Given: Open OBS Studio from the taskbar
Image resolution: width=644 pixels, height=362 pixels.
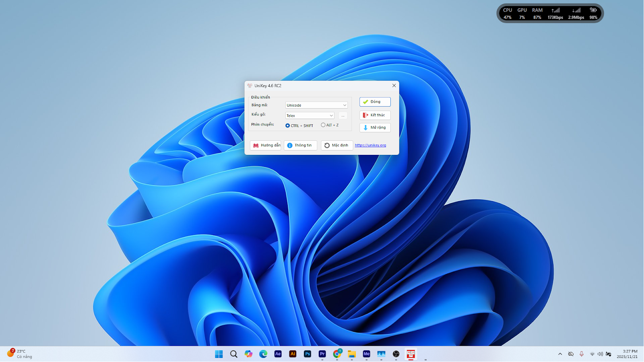Looking at the screenshot, I should 396,354.
